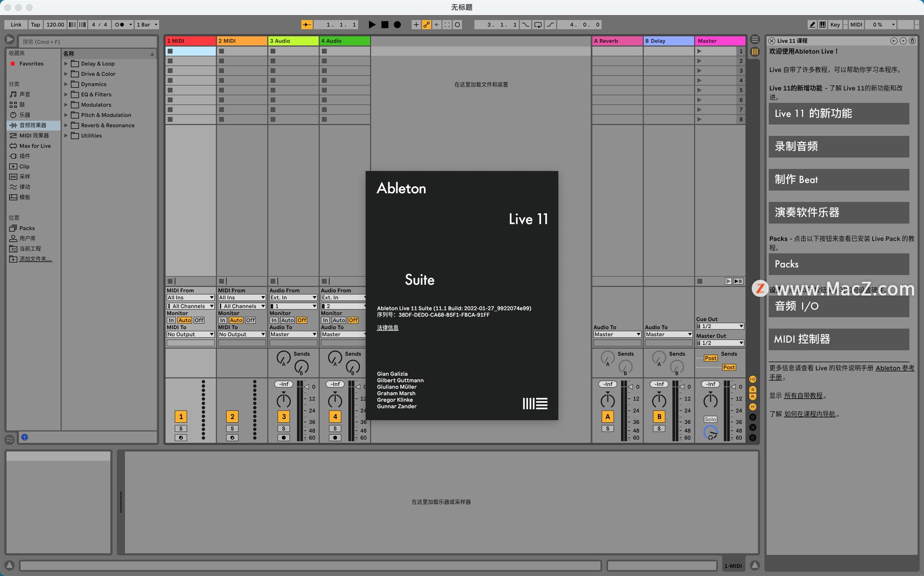924x576 pixels.
Task: Open Packs in browser places
Action: [x=27, y=228]
